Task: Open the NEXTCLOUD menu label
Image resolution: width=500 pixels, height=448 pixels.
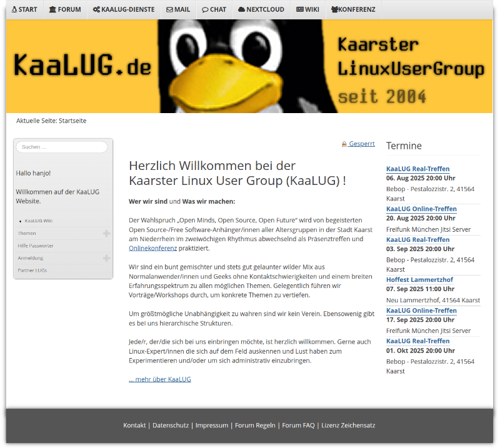Action: (x=265, y=9)
